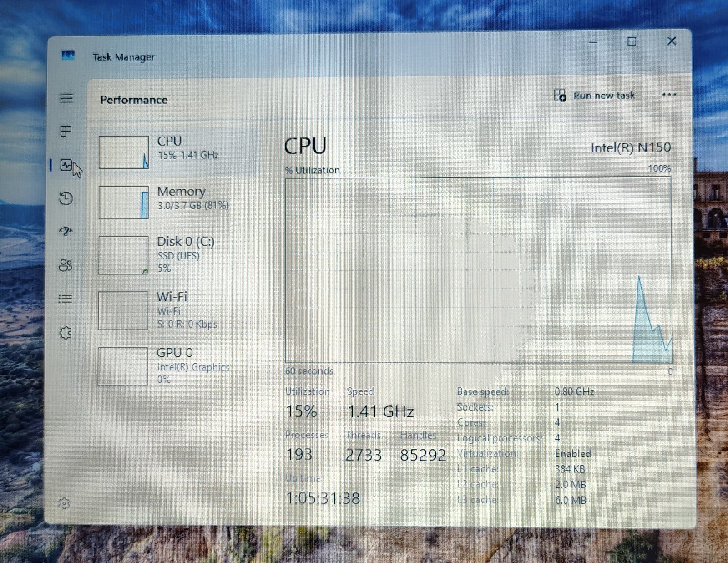The width and height of the screenshot is (728, 563).
Task: Open the Services page puzzle icon
Action: coord(66,333)
